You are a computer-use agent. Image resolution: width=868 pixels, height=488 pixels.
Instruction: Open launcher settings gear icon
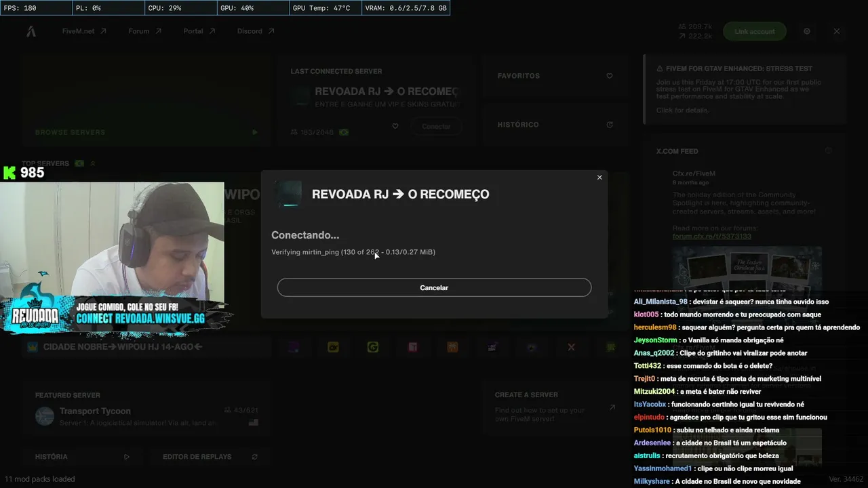(807, 31)
